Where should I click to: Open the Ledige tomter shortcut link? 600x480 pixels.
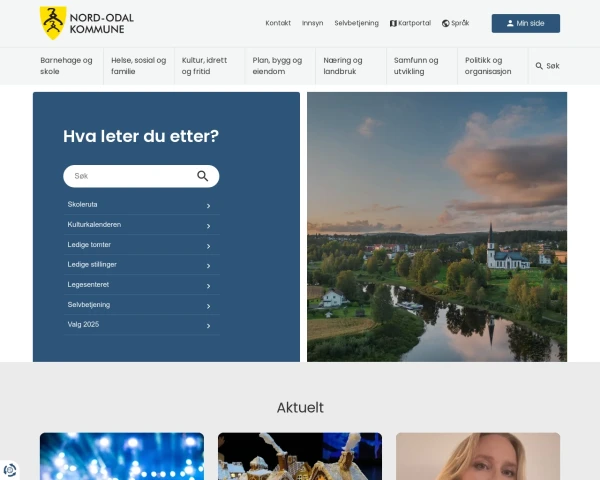[142, 245]
